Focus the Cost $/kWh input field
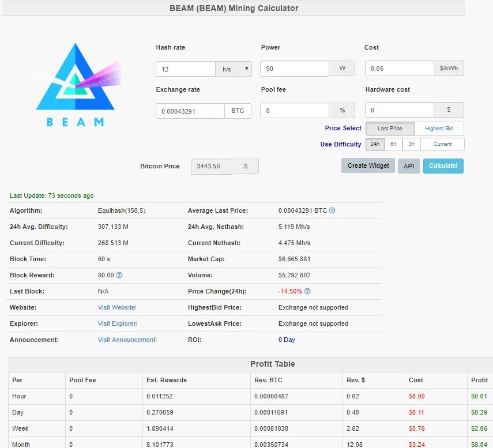 [400, 69]
